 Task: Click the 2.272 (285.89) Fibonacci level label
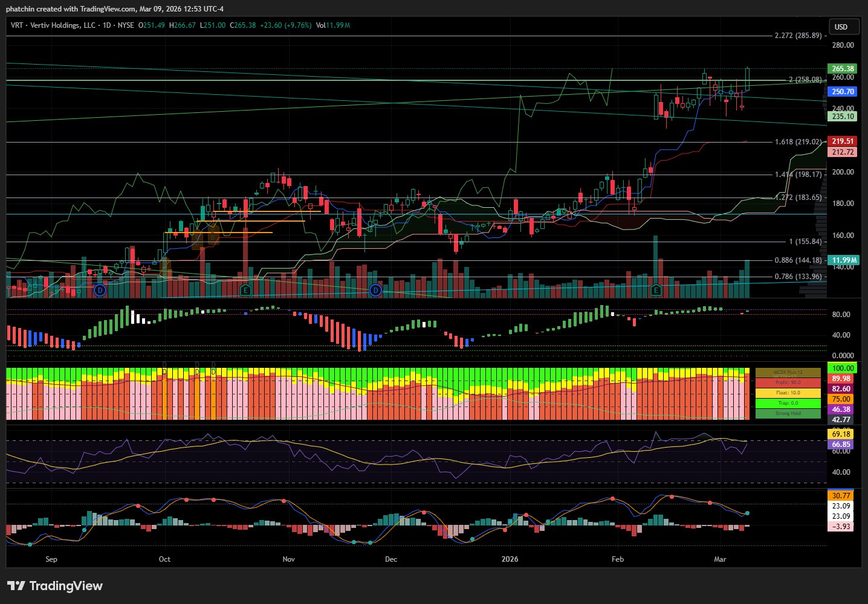point(798,36)
